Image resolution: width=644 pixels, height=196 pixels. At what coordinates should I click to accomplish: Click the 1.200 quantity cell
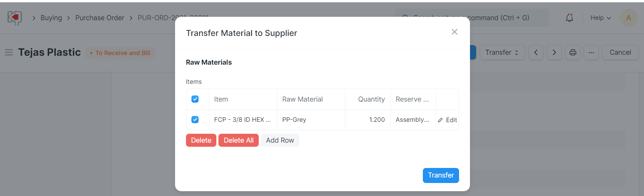pyautogui.click(x=368, y=120)
